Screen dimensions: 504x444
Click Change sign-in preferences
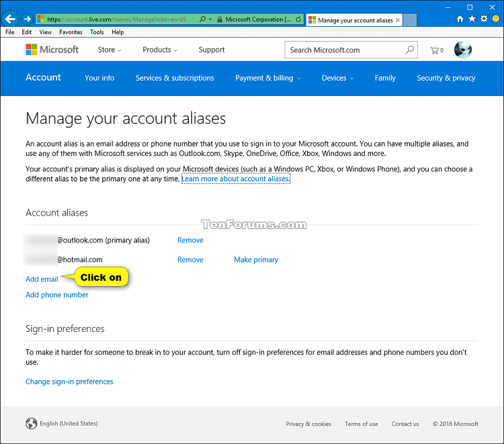(69, 382)
